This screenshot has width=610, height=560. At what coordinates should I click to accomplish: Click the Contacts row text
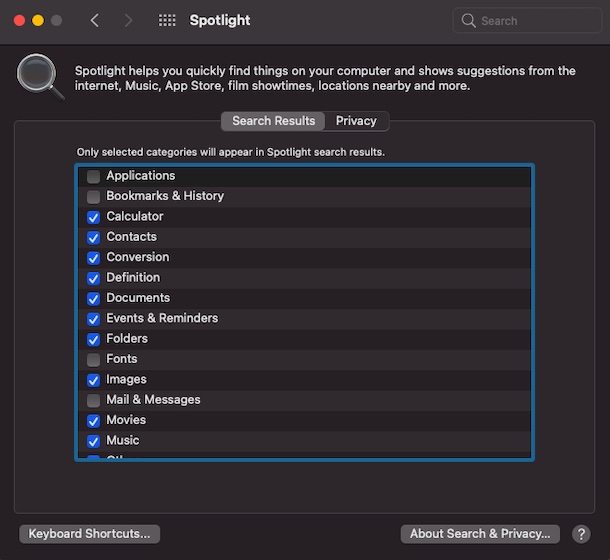pos(131,237)
